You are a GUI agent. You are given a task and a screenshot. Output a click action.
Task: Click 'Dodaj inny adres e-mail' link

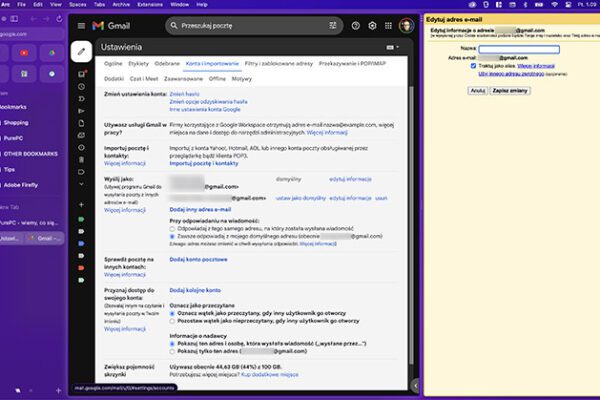click(x=200, y=210)
